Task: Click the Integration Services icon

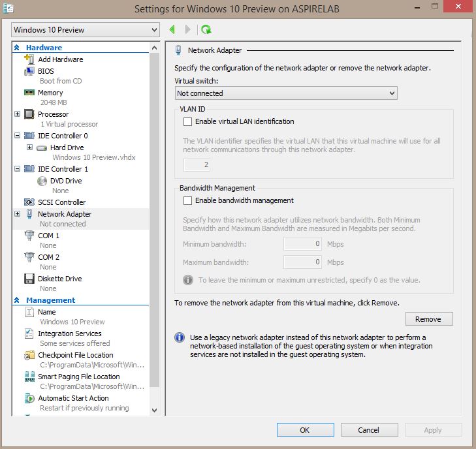Action: [x=29, y=333]
